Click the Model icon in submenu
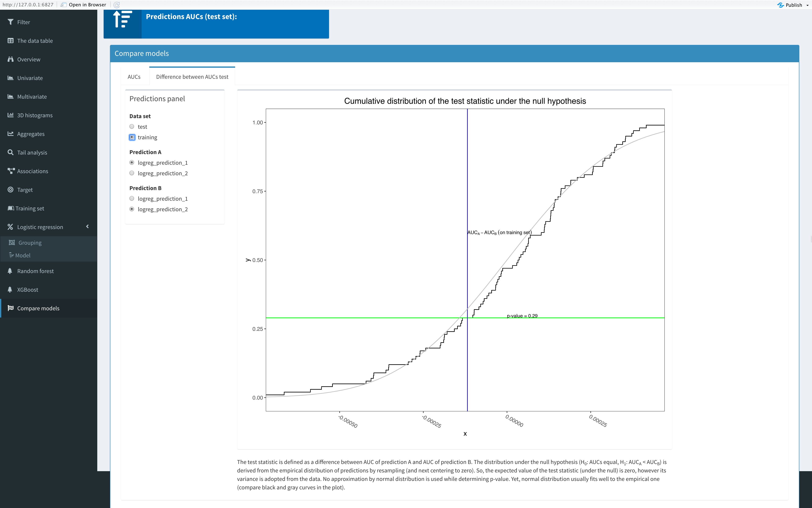 pyautogui.click(x=11, y=255)
